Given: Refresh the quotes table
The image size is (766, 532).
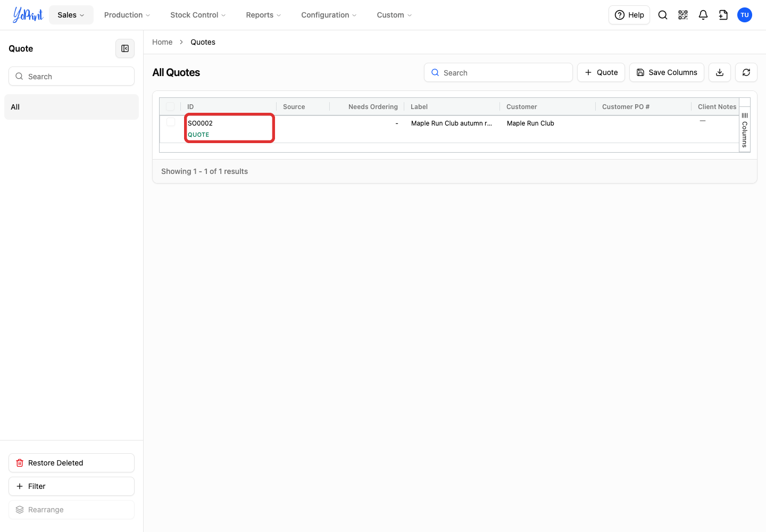Looking at the screenshot, I should [x=746, y=72].
